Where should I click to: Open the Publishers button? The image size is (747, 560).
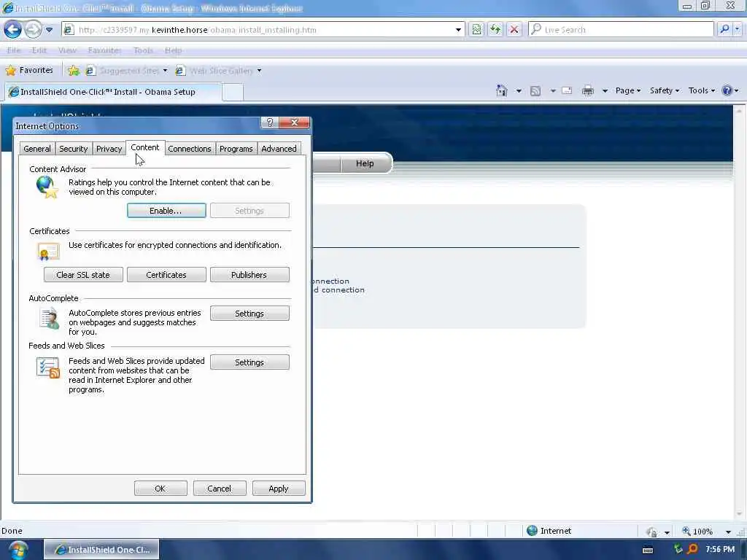pos(249,275)
